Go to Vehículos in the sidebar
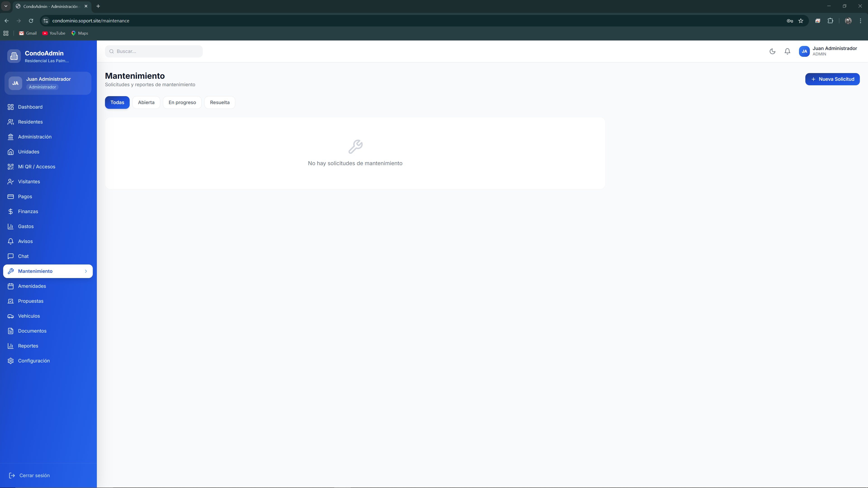 coord(29,316)
